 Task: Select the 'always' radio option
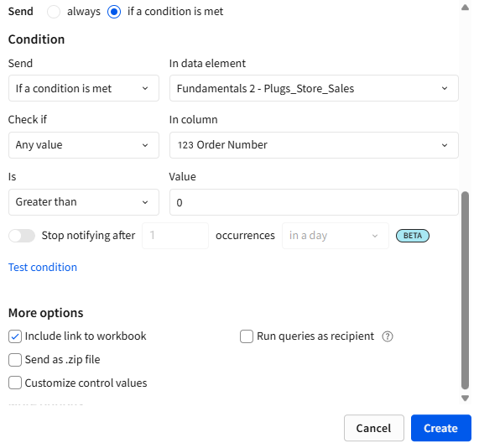54,12
